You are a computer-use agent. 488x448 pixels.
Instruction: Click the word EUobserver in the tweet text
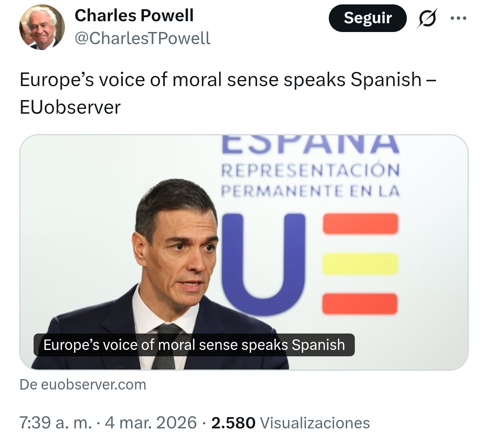pos(70,107)
